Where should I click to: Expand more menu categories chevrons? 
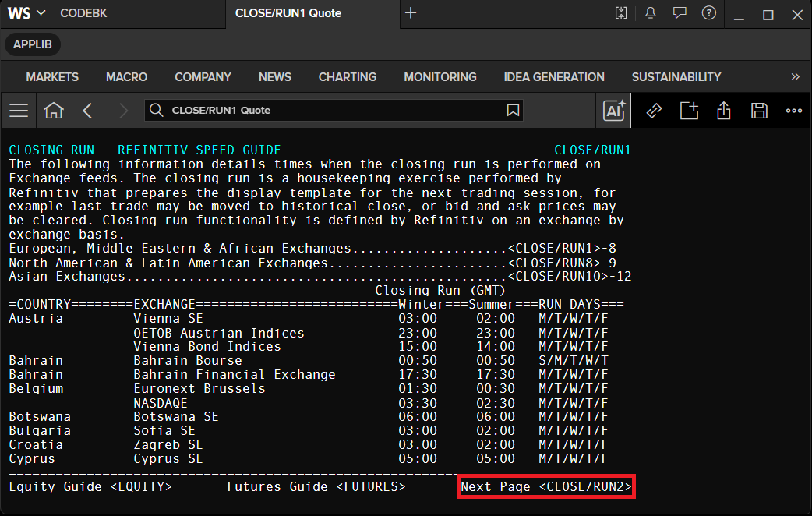point(796,76)
